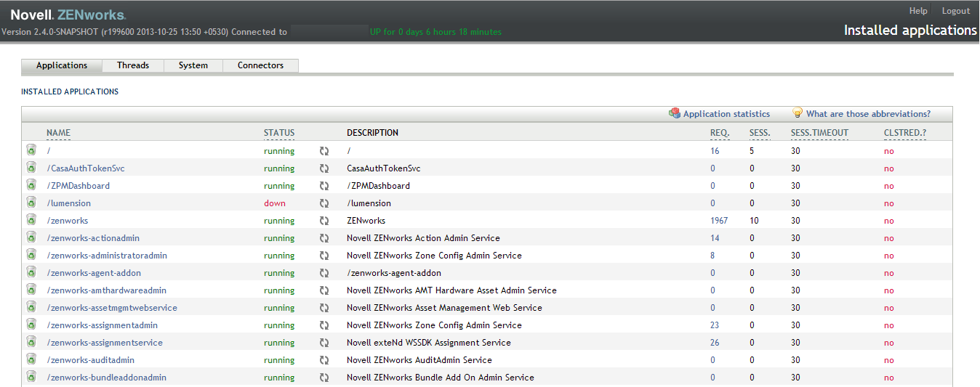
Task: Open /zenworks-bundleaddonadmin application link
Action: point(107,378)
